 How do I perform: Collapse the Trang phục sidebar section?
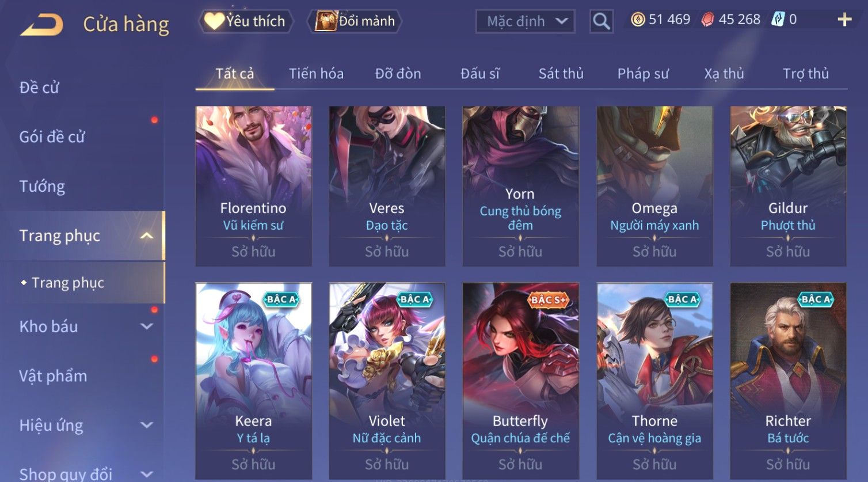[x=147, y=236]
